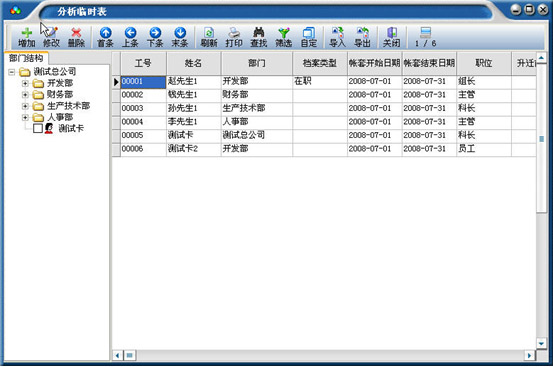The width and height of the screenshot is (554, 367).
Task: Click the 打印 (print) icon
Action: tap(234, 33)
